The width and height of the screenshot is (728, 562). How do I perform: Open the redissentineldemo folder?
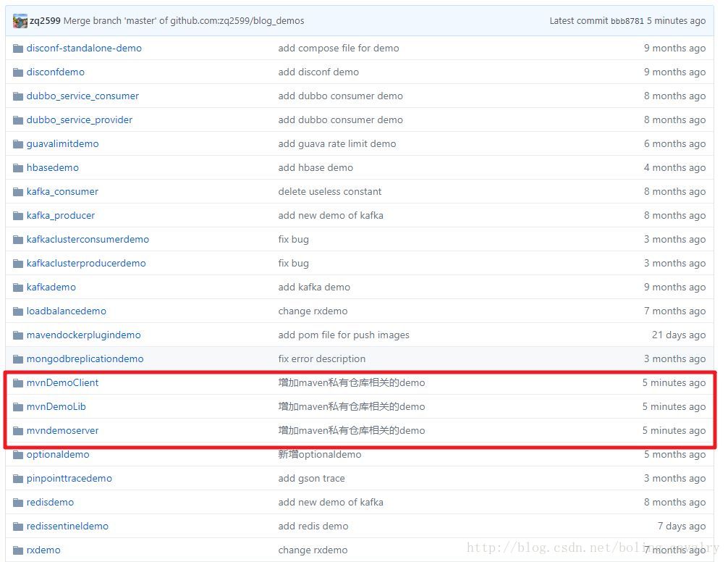[67, 527]
